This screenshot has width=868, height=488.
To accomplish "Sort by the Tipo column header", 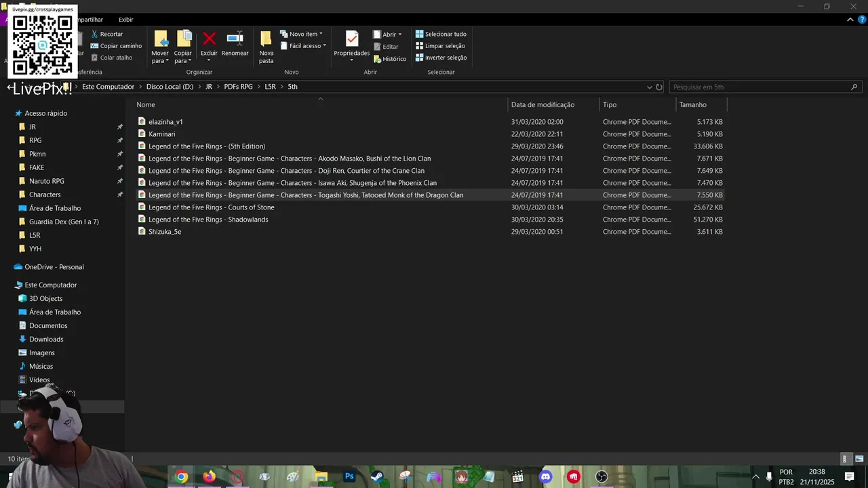I will [610, 104].
